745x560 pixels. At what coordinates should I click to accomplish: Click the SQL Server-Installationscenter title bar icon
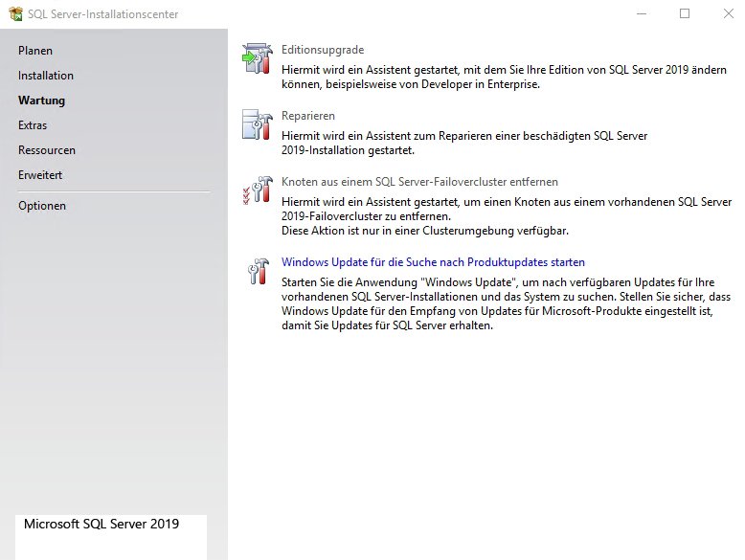(14, 14)
